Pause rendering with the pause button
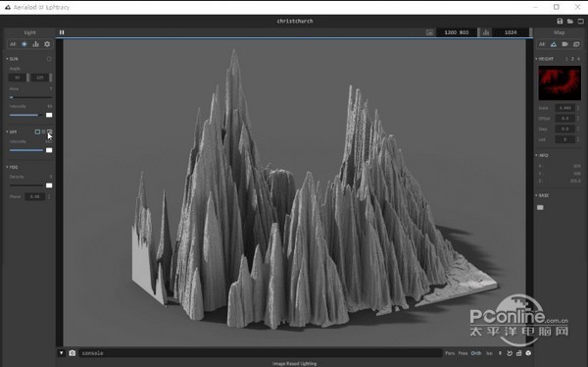The height and width of the screenshot is (367, 588). [x=62, y=32]
